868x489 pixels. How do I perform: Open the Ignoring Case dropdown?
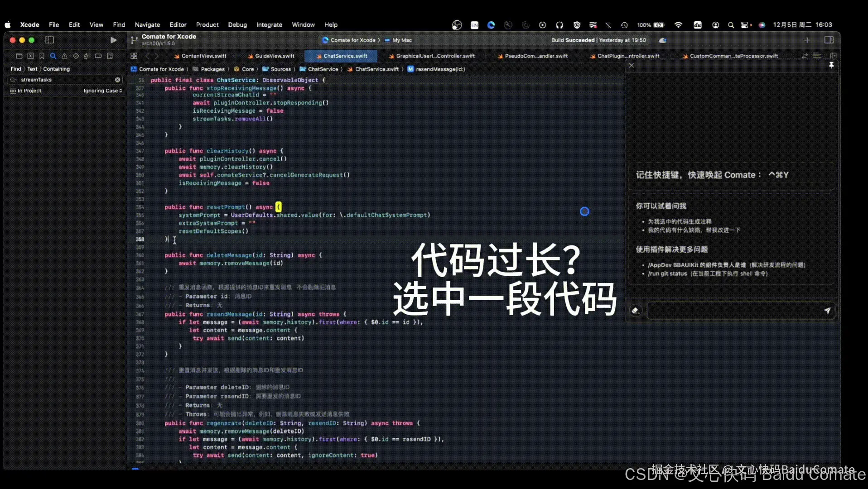point(102,91)
